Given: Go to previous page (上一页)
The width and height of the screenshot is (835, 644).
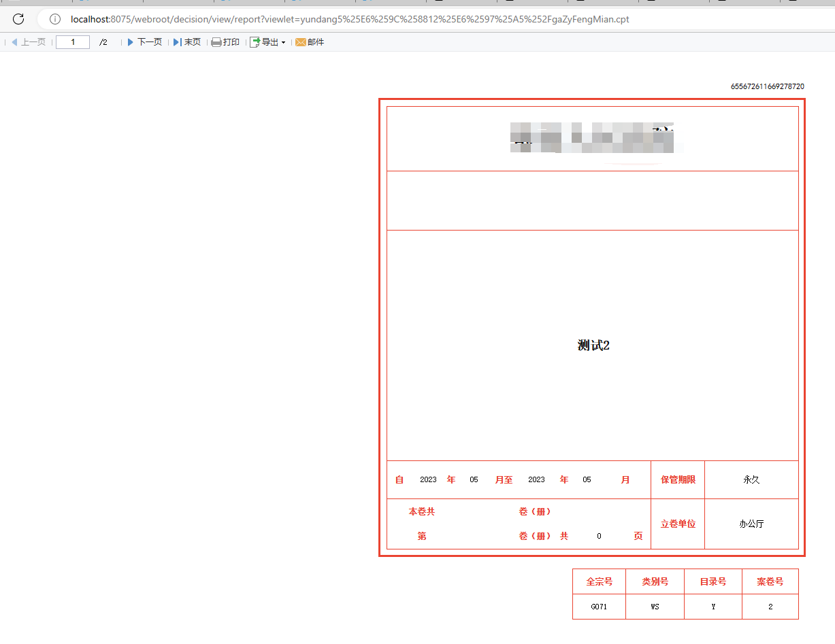Looking at the screenshot, I should pos(29,42).
